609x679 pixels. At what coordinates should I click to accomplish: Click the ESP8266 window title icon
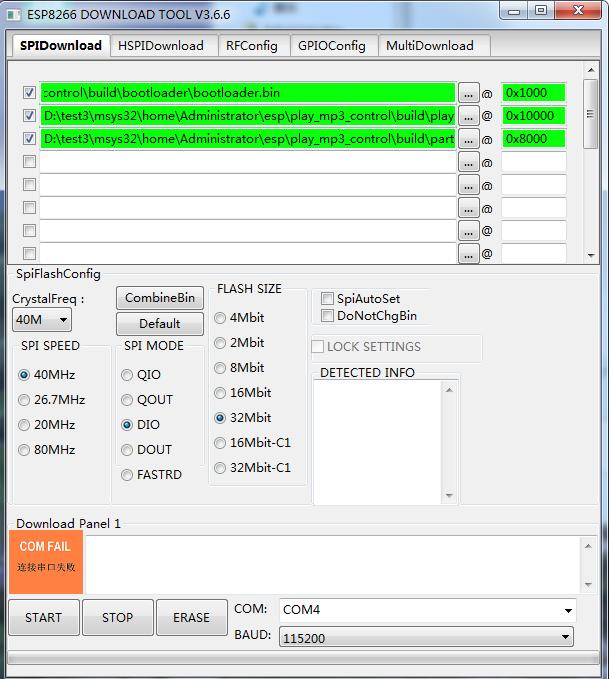click(14, 14)
